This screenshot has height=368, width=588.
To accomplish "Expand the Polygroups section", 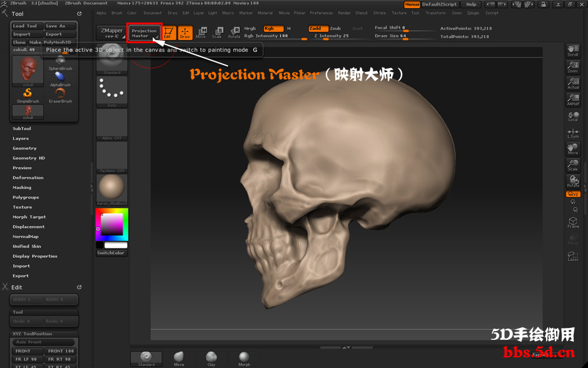I will (x=26, y=197).
